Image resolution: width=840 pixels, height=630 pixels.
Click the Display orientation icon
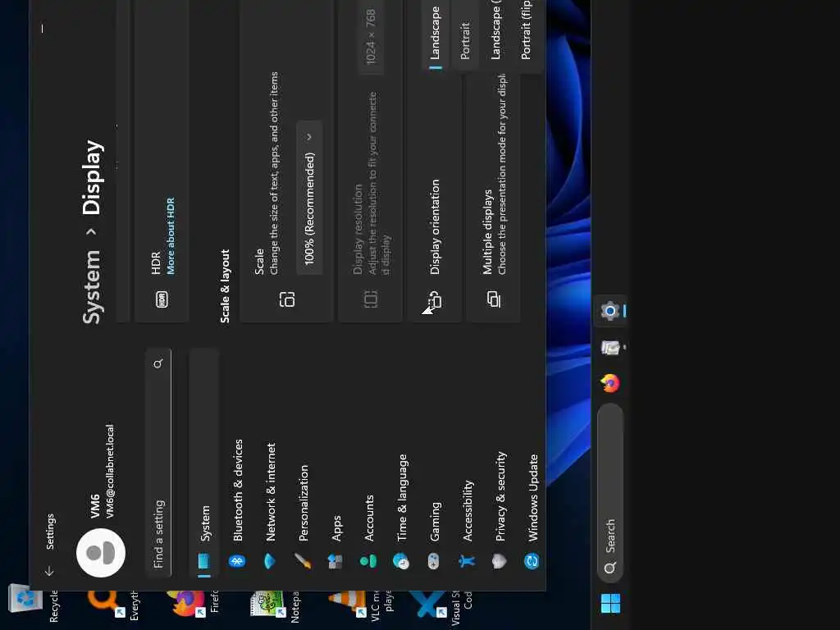435,299
